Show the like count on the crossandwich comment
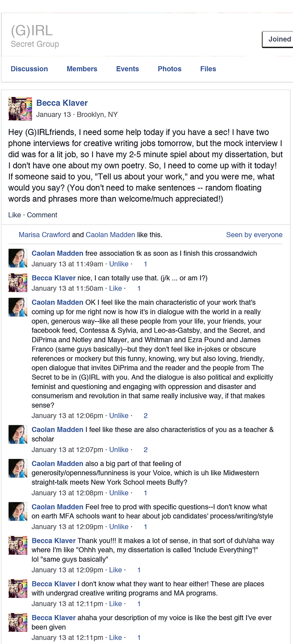Image resolution: width=293 pixels, height=644 pixels. pos(145,264)
